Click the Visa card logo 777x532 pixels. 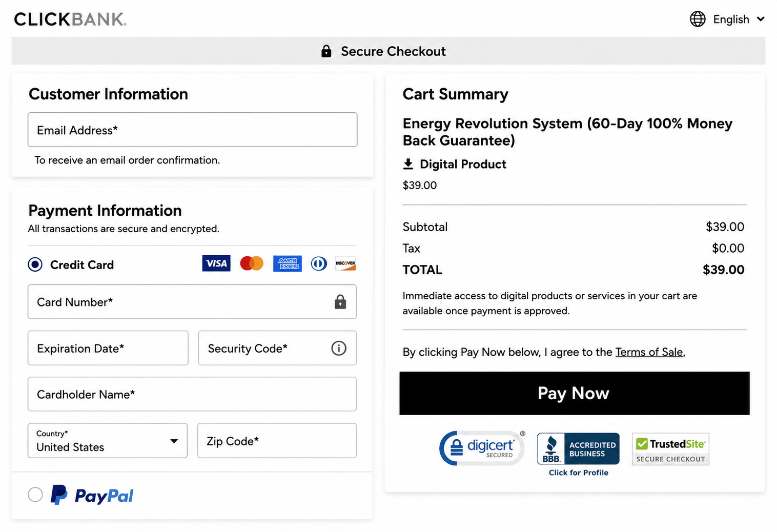point(216,263)
